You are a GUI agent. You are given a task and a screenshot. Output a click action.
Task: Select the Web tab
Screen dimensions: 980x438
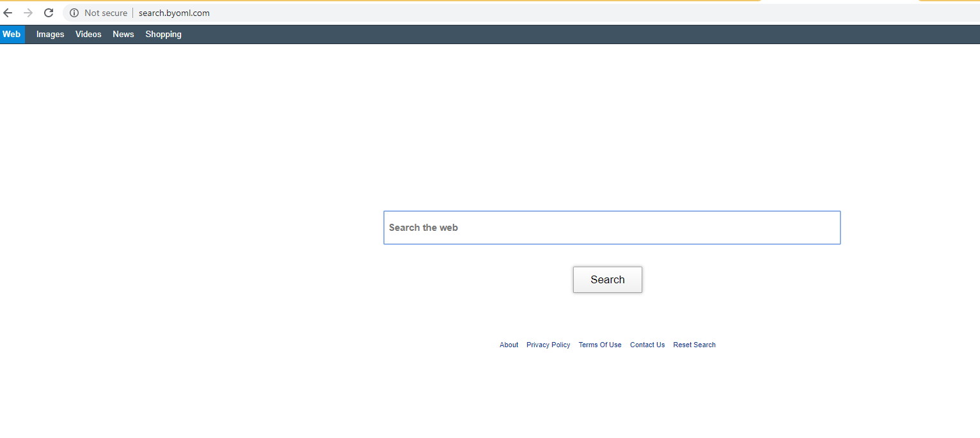(x=12, y=35)
